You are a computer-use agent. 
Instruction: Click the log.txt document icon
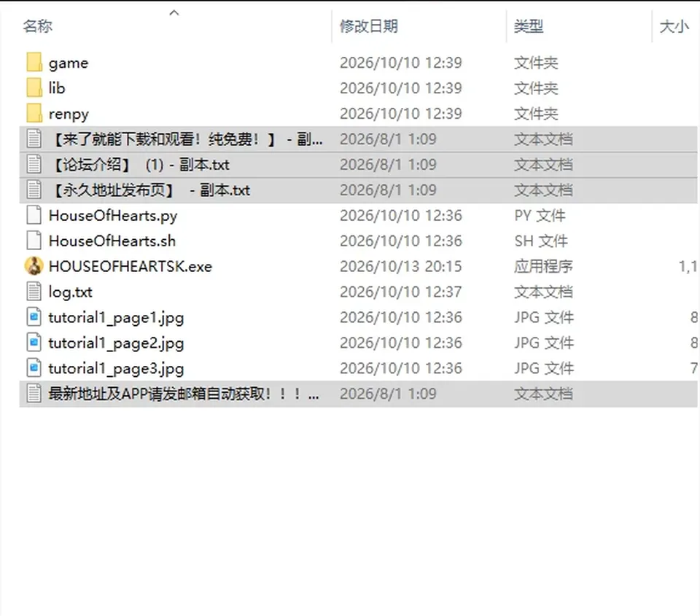point(34,292)
